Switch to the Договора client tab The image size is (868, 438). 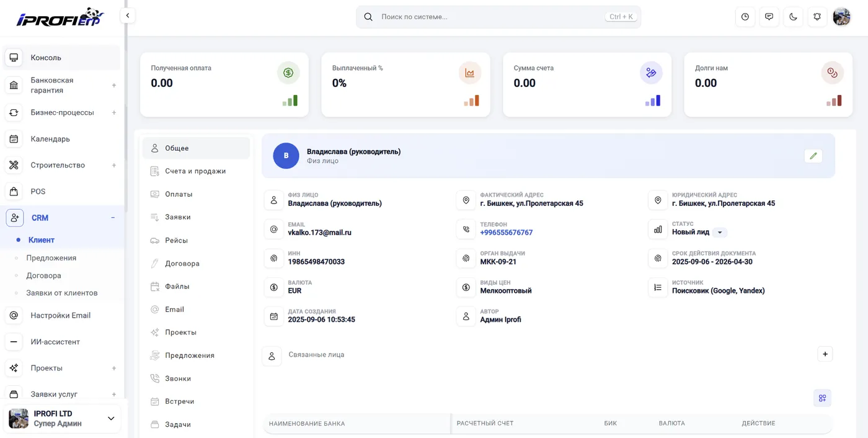[x=196, y=263]
